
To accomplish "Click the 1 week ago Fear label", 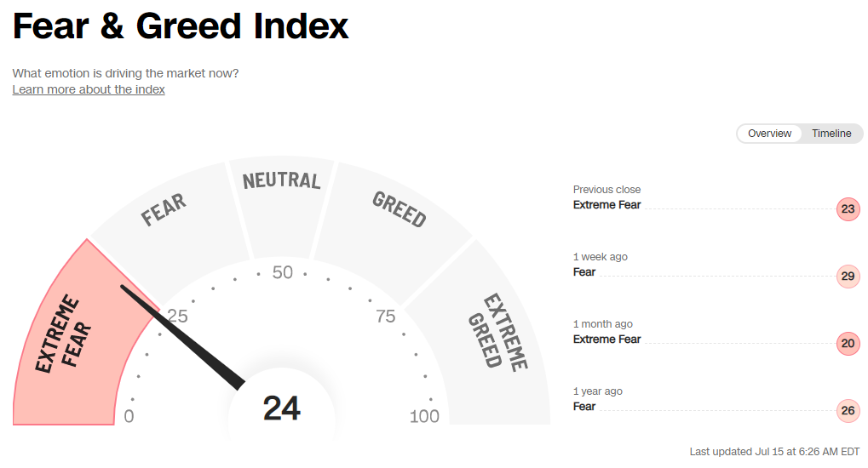I will [584, 272].
